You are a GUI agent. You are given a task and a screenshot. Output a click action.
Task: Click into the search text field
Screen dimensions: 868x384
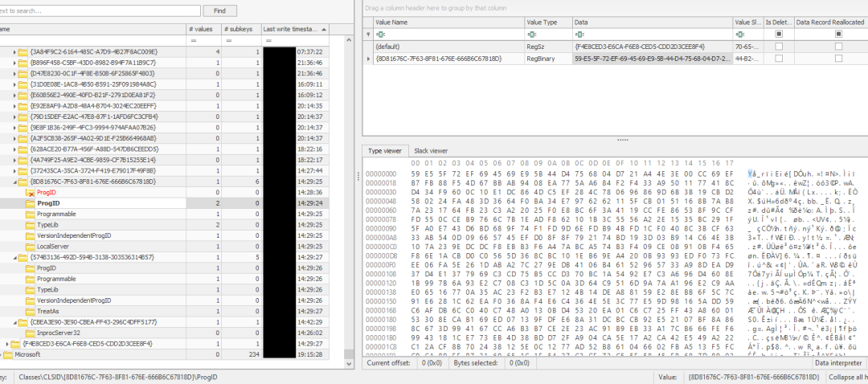[100, 10]
